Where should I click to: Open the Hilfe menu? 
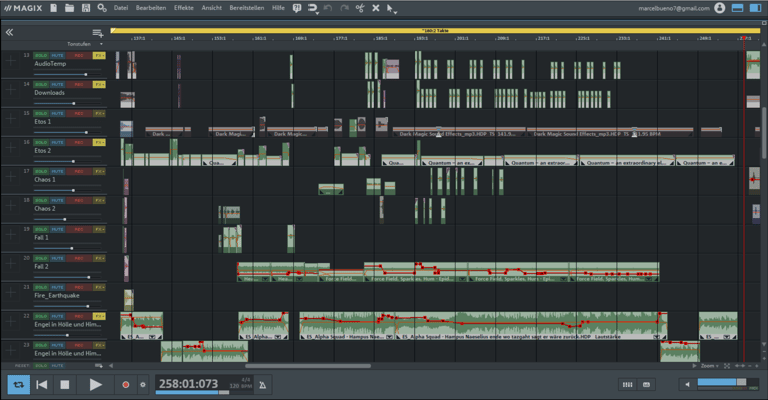tap(278, 8)
